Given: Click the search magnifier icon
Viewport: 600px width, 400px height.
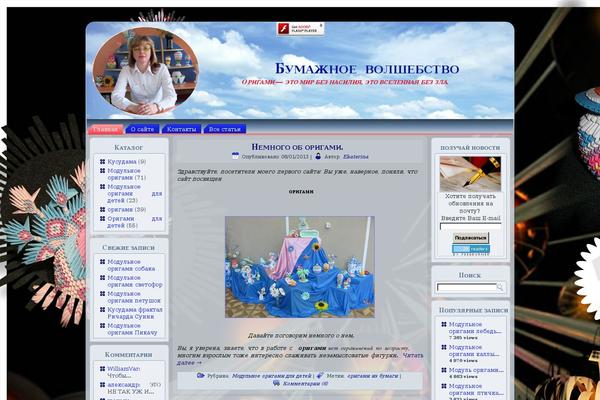Looking at the screenshot, I should [500, 287].
